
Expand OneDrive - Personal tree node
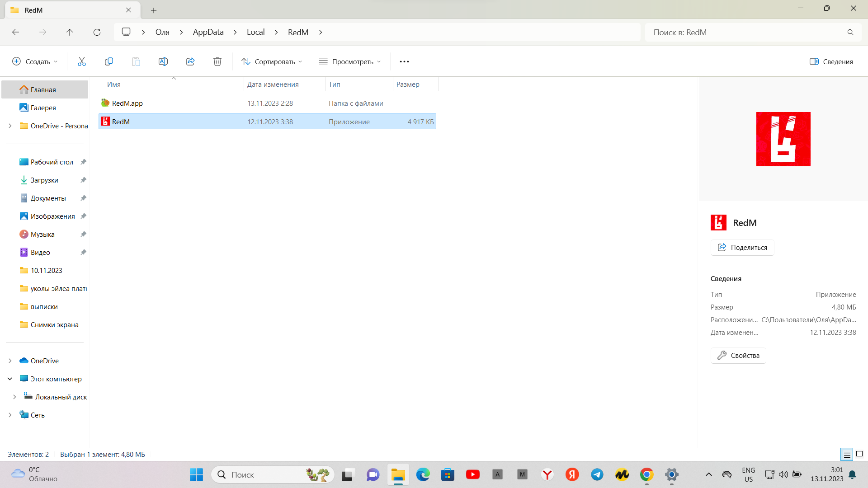pyautogui.click(x=10, y=126)
